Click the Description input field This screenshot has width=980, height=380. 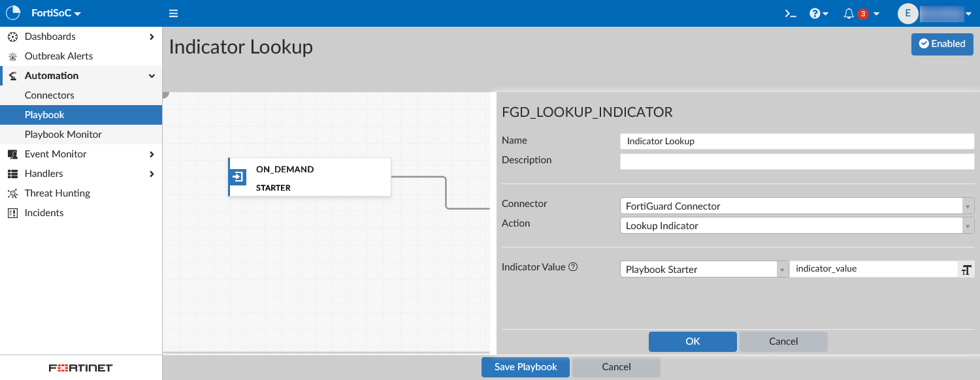pyautogui.click(x=796, y=161)
